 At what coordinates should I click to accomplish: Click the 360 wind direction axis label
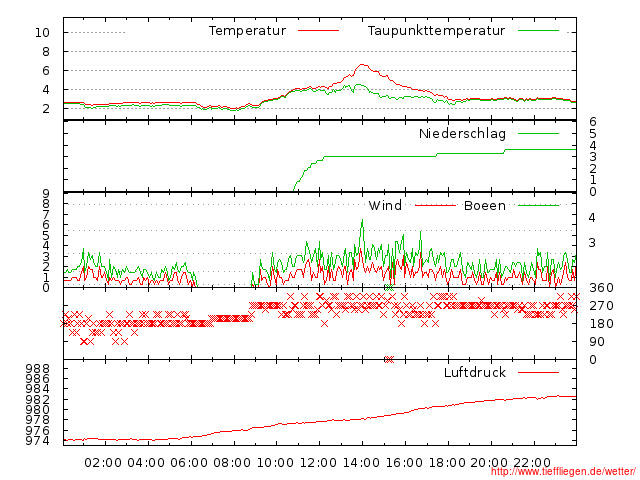click(x=601, y=288)
